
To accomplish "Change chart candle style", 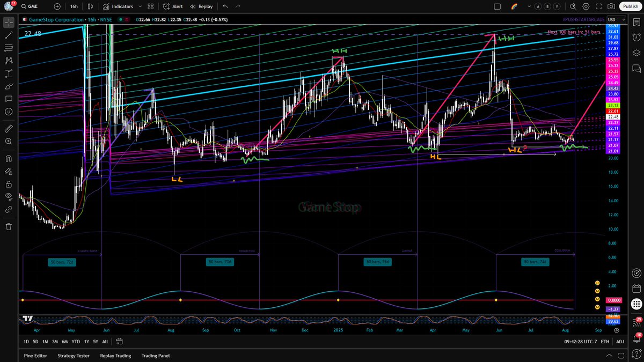I will click(x=91, y=6).
